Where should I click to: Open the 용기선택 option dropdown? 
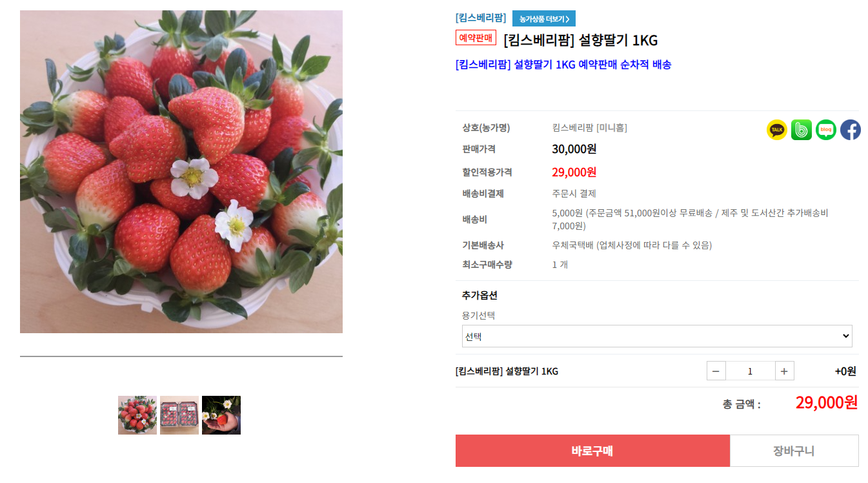(657, 336)
